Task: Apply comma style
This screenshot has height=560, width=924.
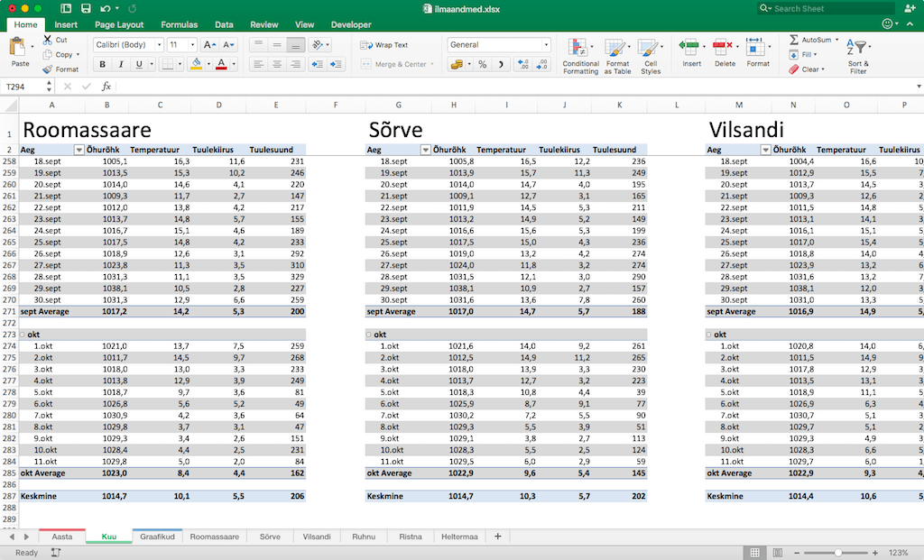Action: click(501, 64)
